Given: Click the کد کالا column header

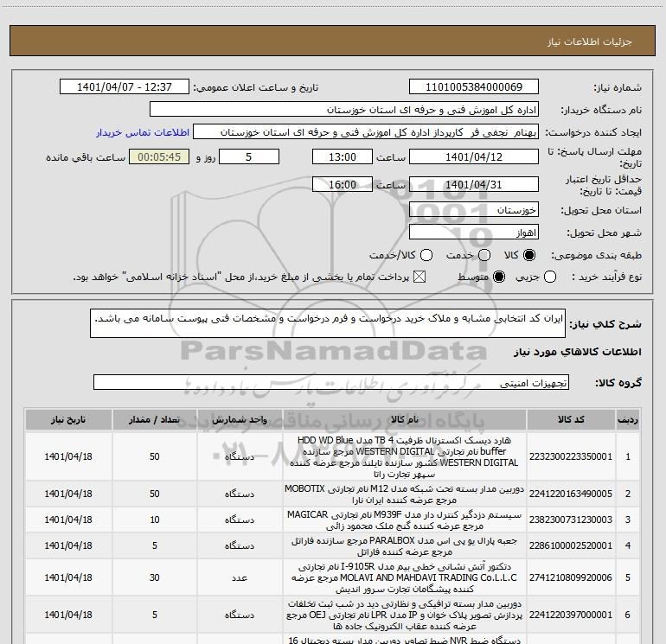Looking at the screenshot, I should click(x=571, y=420).
